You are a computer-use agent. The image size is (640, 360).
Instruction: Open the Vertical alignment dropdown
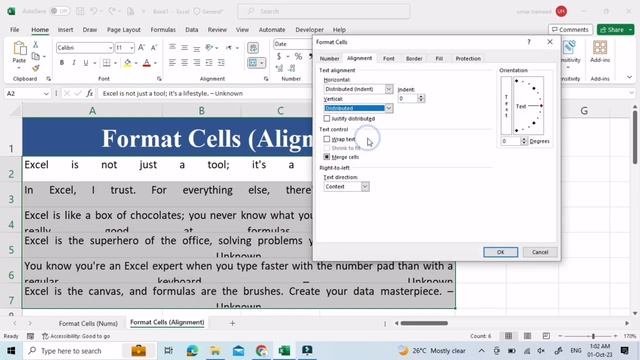[x=389, y=108]
